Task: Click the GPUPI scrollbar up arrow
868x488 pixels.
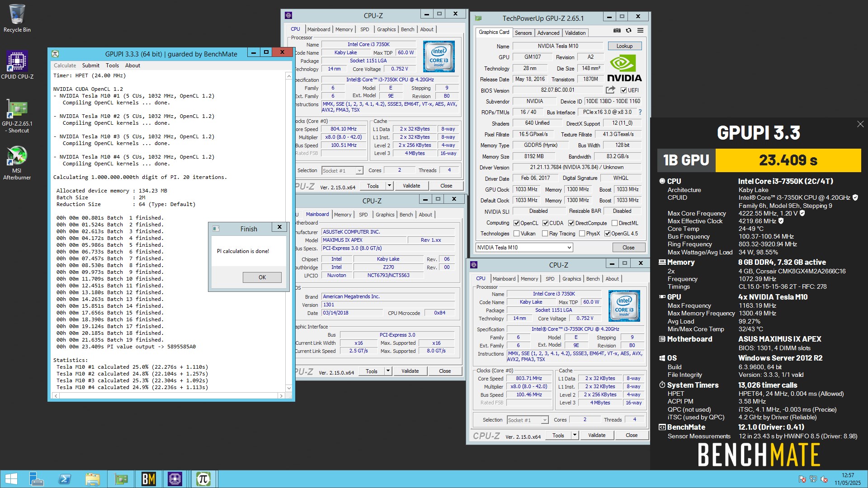Action: pyautogui.click(x=289, y=76)
